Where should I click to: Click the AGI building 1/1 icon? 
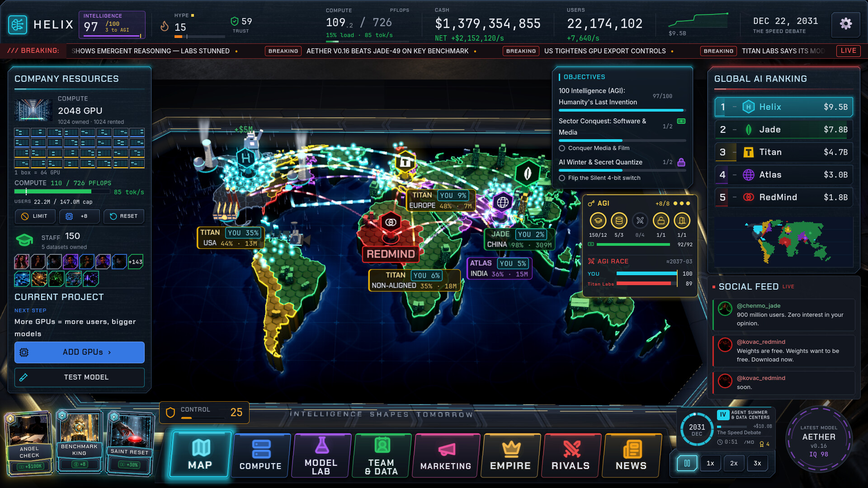[682, 221]
